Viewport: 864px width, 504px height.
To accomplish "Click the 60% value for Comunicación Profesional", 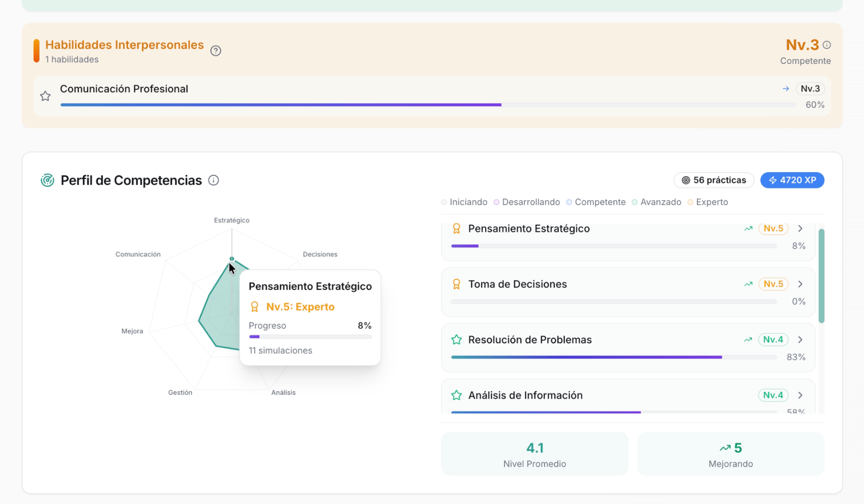I will click(x=815, y=105).
